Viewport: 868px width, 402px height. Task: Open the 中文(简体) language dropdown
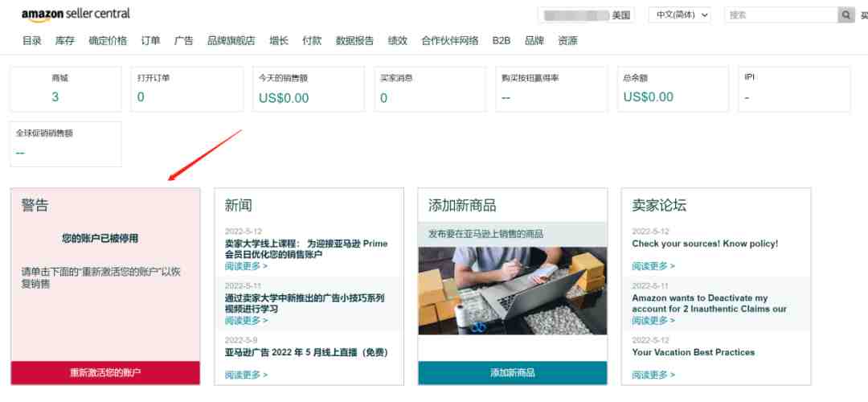pos(680,15)
